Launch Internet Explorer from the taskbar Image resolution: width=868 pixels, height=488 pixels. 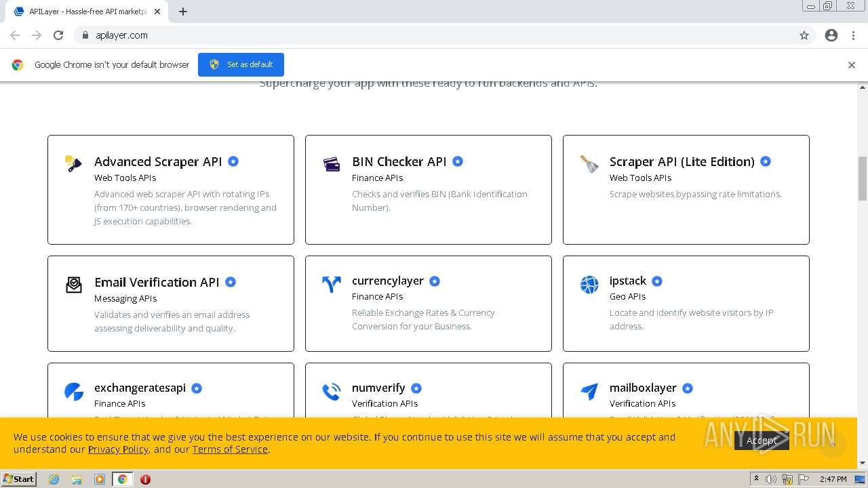click(54, 479)
